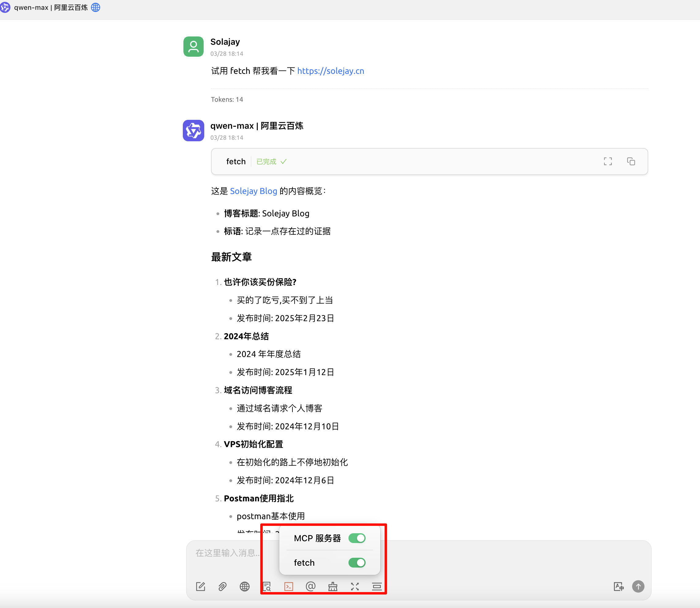Click the 域名访问博客流程 article title

(x=258, y=390)
